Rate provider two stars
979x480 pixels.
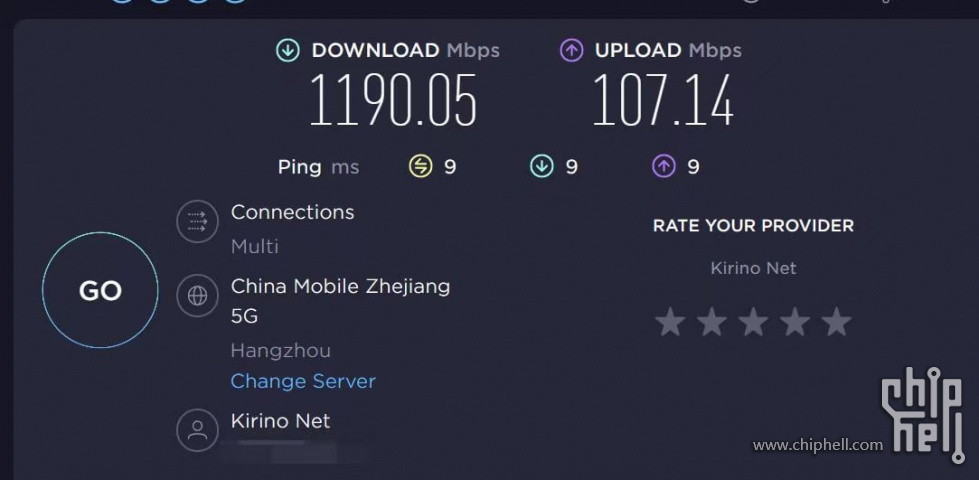pos(712,322)
